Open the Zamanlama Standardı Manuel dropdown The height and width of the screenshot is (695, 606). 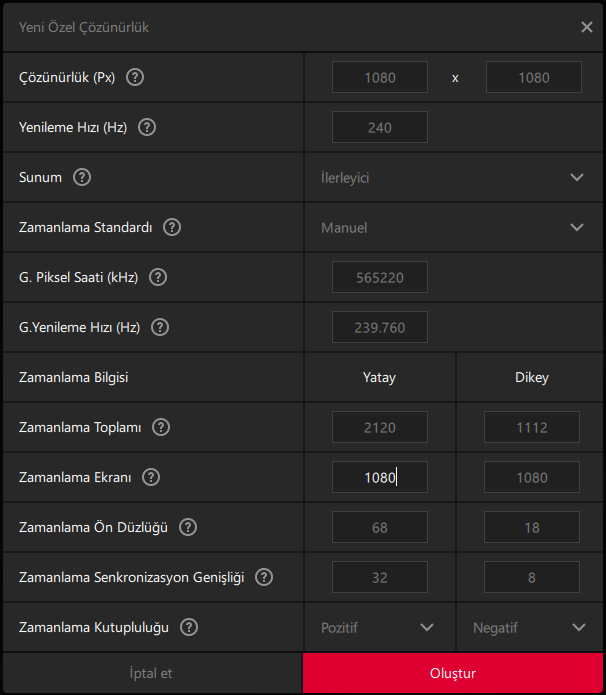[452, 227]
